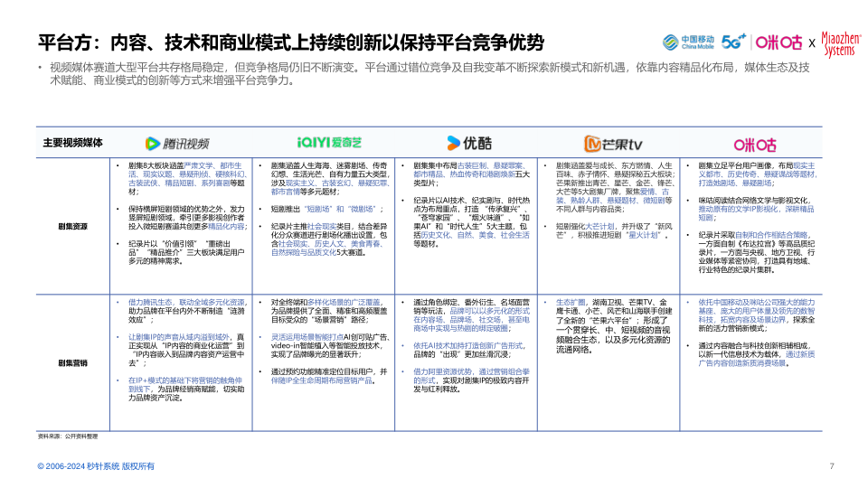Click the Tencent bullet "纪录片以'价值引领'"
Viewport: 868px width, 488px height.
[187, 252]
